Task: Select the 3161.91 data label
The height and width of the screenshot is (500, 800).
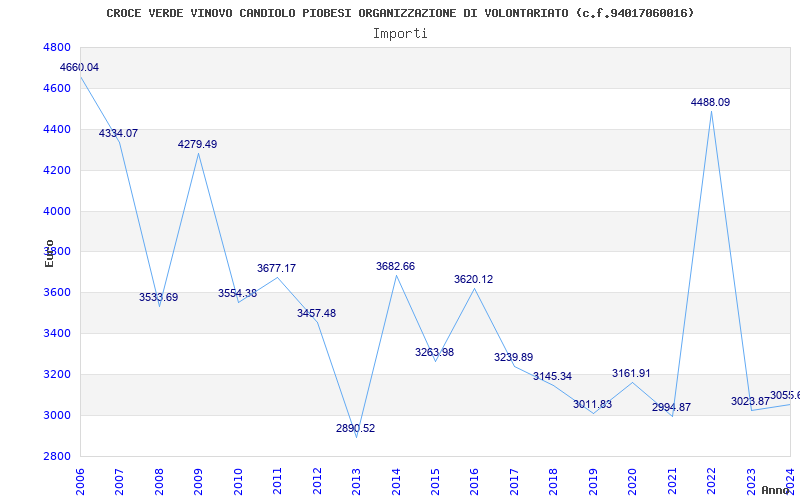Action: tap(632, 373)
